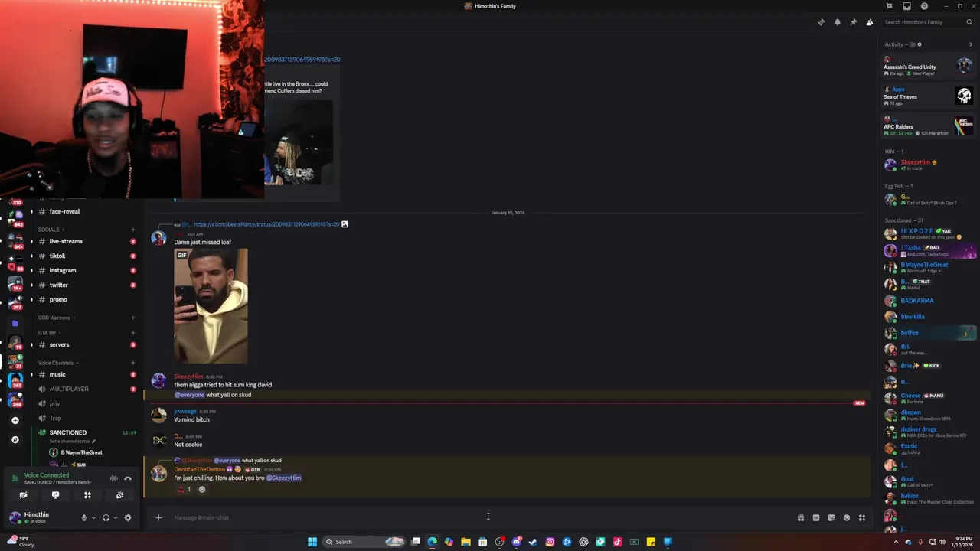Open Steam from taskbar

tap(533, 542)
